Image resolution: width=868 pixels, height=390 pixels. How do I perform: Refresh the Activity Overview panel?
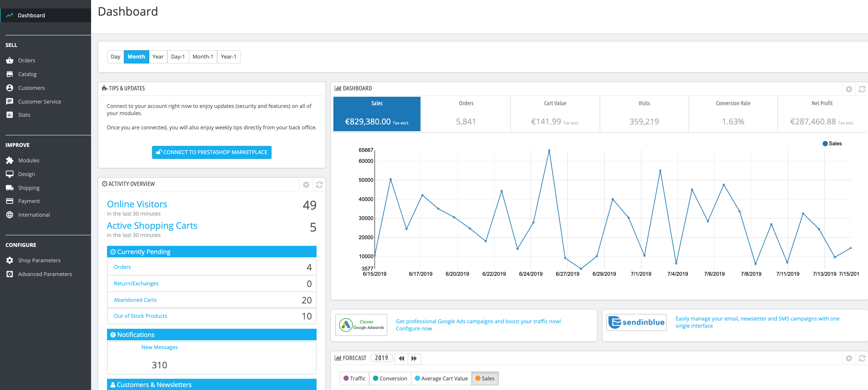click(x=319, y=185)
